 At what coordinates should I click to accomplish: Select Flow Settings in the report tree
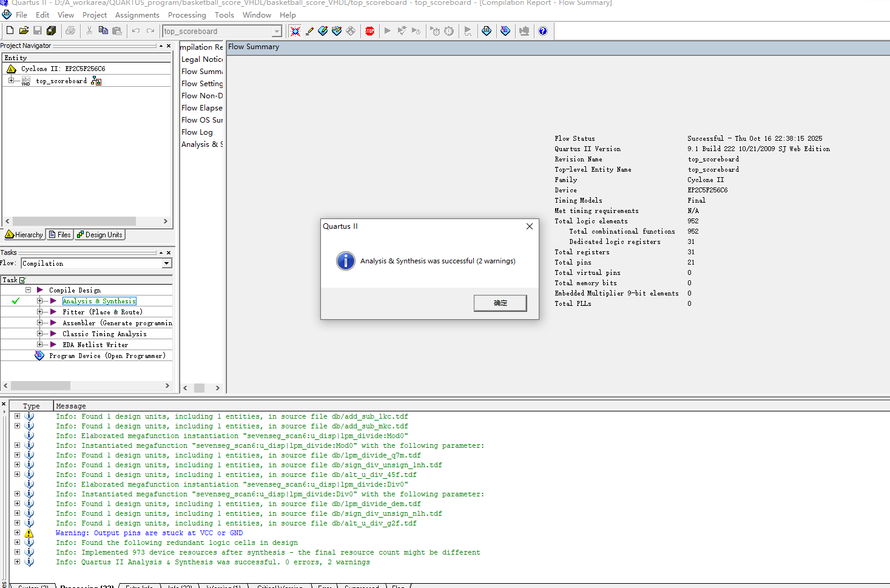pos(202,83)
